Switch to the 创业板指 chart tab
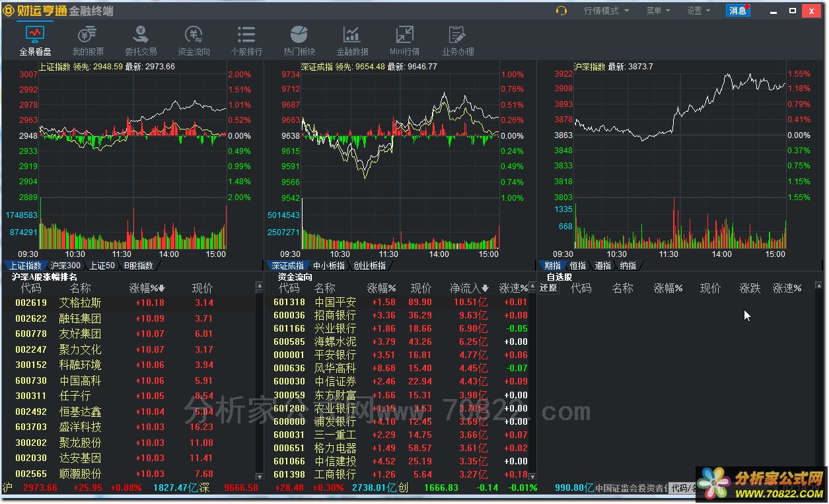829x504 pixels. 370,266
